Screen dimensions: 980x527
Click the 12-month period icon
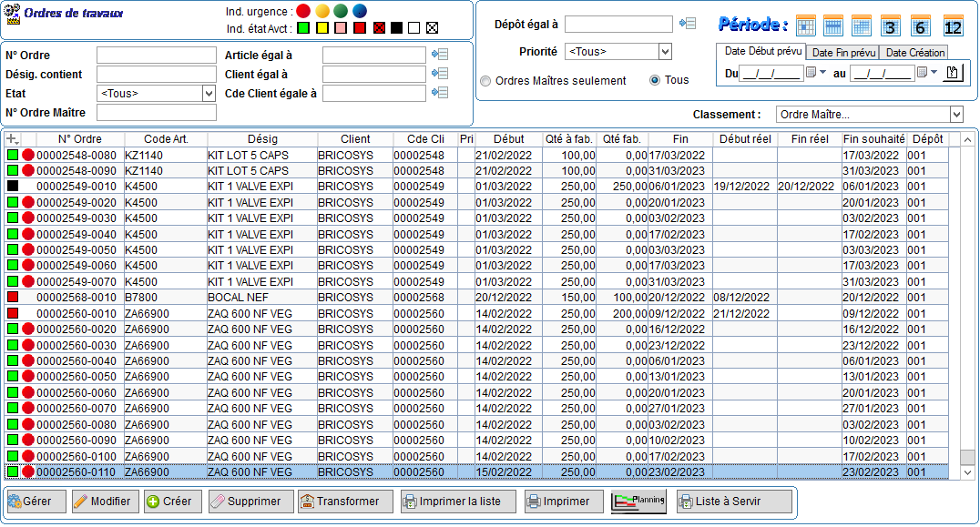pos(953,26)
